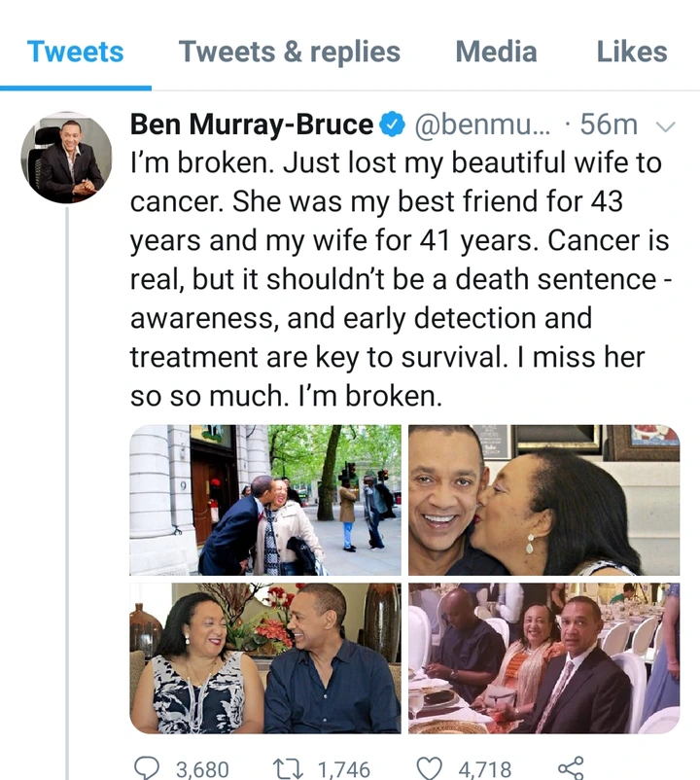Screen dimensions: 700x780
Task: Tap the share icon below the tweet
Action: point(572,768)
